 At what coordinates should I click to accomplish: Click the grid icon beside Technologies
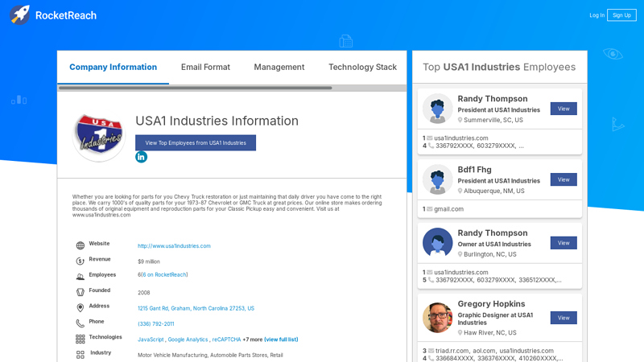click(80, 339)
